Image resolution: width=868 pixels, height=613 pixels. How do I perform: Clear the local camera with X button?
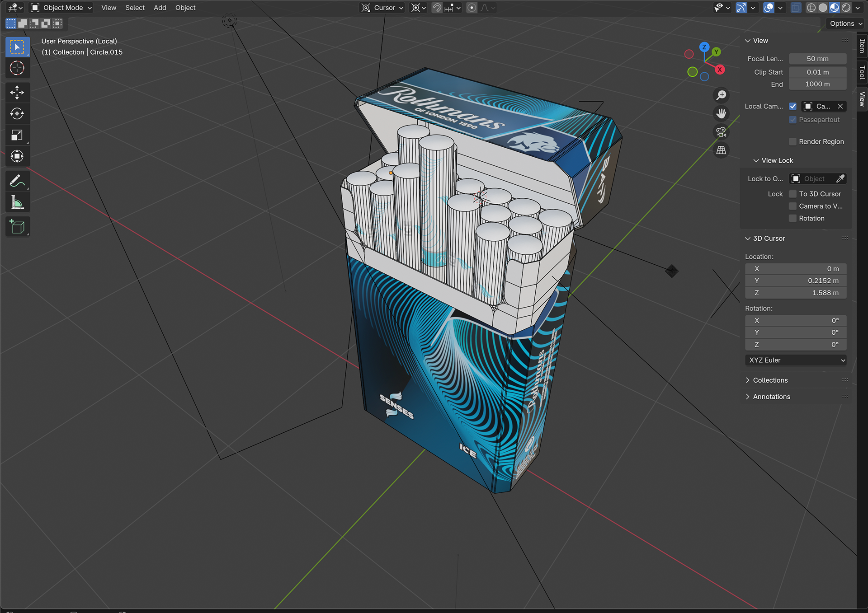point(840,106)
